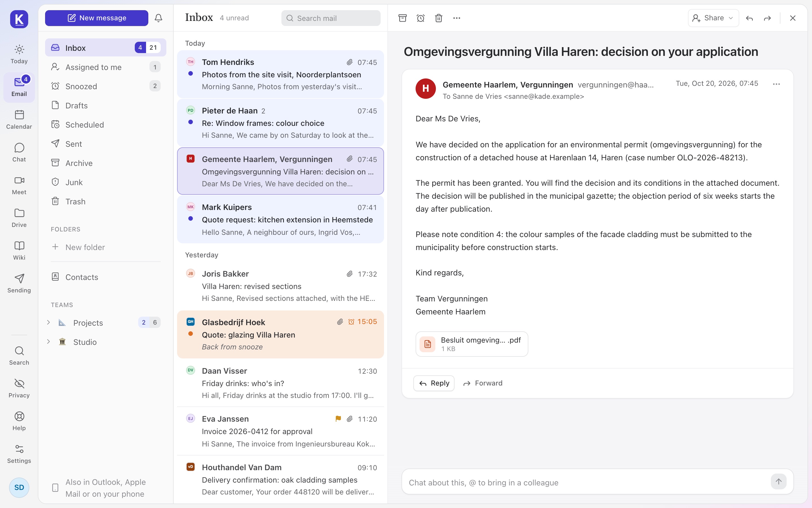Go to previous message arrow

(x=749, y=18)
